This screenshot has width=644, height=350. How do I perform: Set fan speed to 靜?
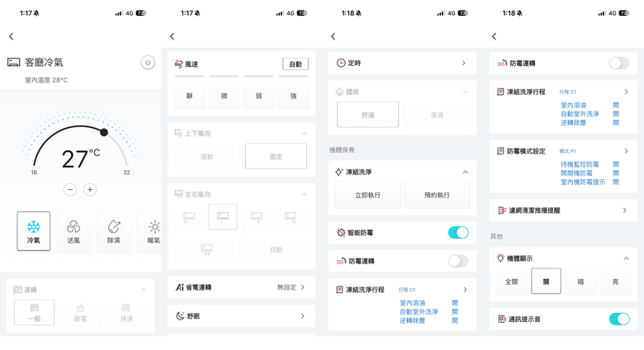click(x=189, y=96)
